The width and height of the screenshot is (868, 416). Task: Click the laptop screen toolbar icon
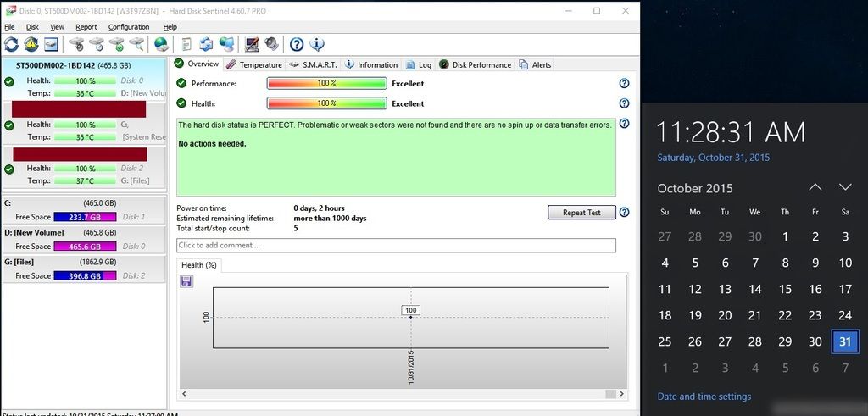tap(252, 44)
